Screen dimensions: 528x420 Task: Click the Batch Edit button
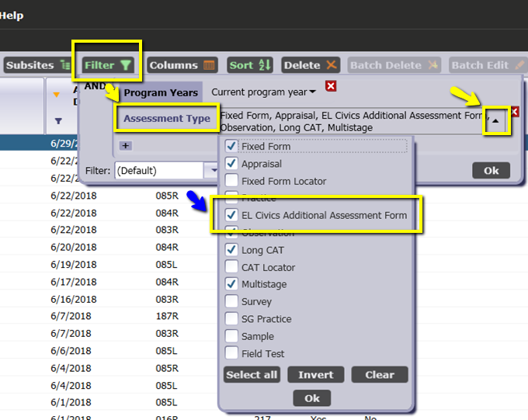coord(488,65)
